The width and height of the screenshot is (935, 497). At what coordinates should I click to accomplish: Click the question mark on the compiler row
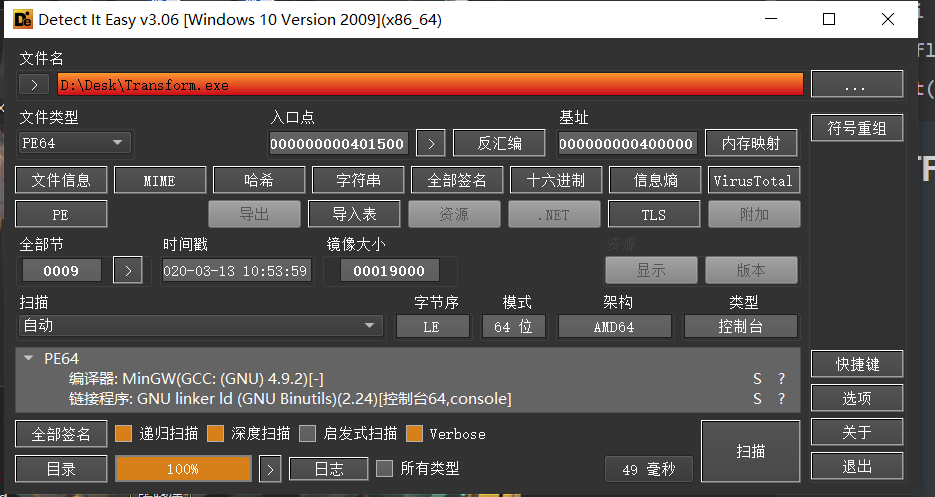[x=781, y=379]
